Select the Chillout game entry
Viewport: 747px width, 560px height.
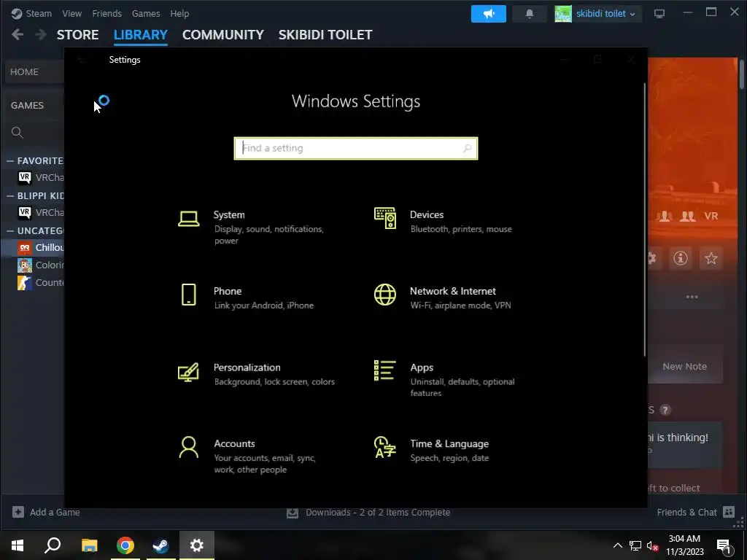click(41, 248)
